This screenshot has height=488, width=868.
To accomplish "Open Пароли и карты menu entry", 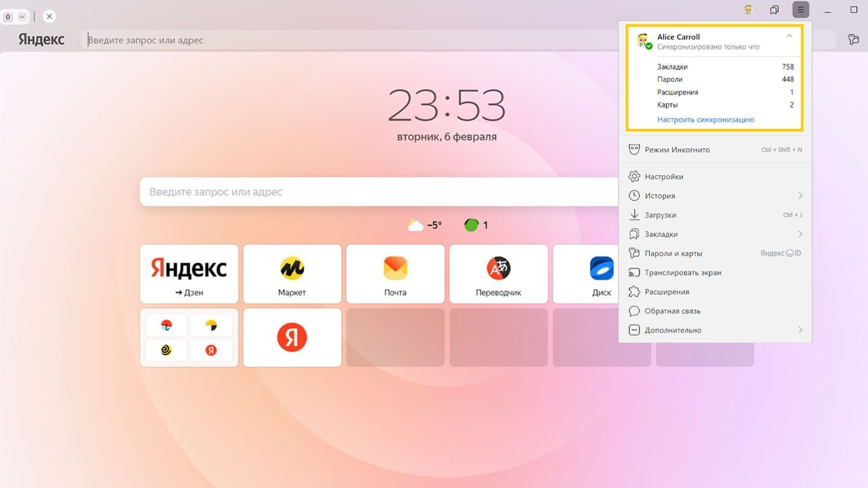I will click(x=715, y=253).
